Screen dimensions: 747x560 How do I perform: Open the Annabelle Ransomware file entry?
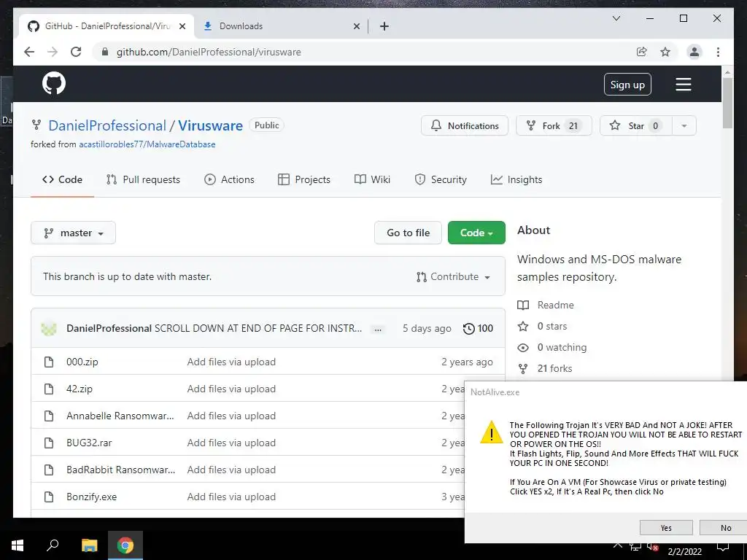pyautogui.click(x=120, y=416)
